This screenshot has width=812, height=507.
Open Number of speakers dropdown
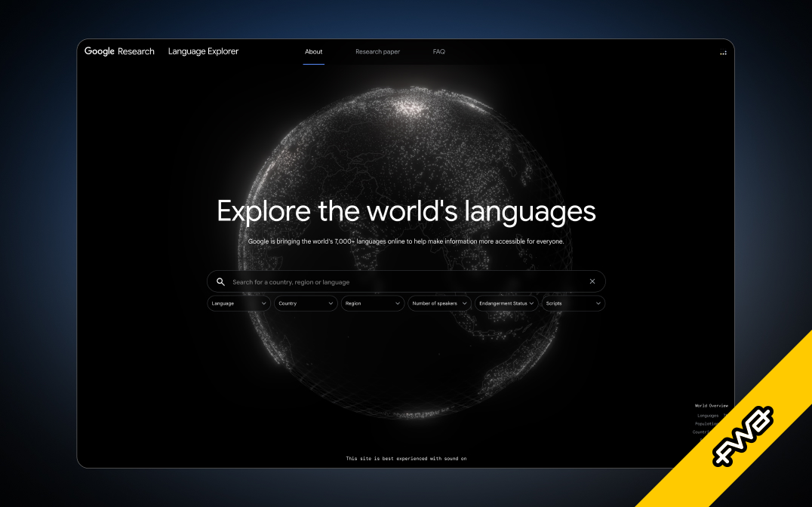(439, 303)
